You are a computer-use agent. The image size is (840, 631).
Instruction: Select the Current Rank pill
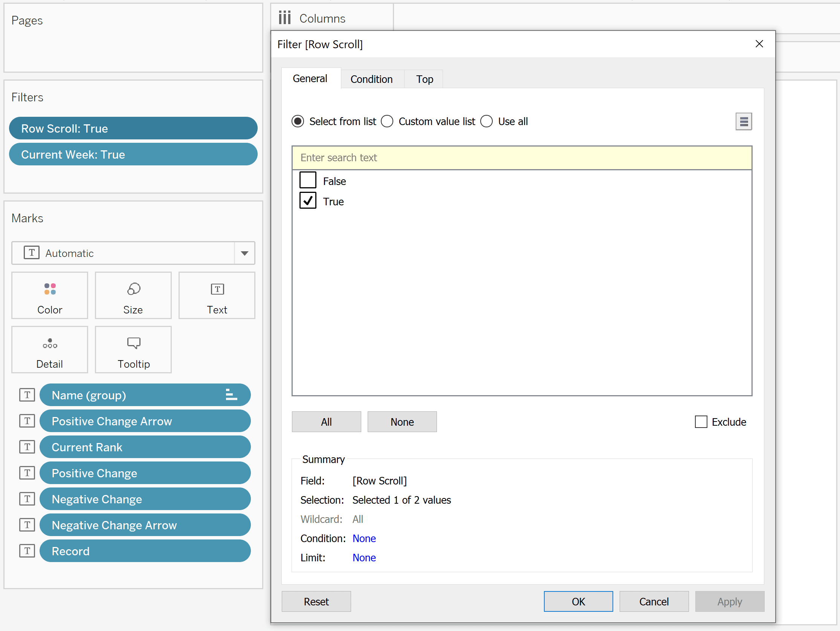click(x=145, y=447)
